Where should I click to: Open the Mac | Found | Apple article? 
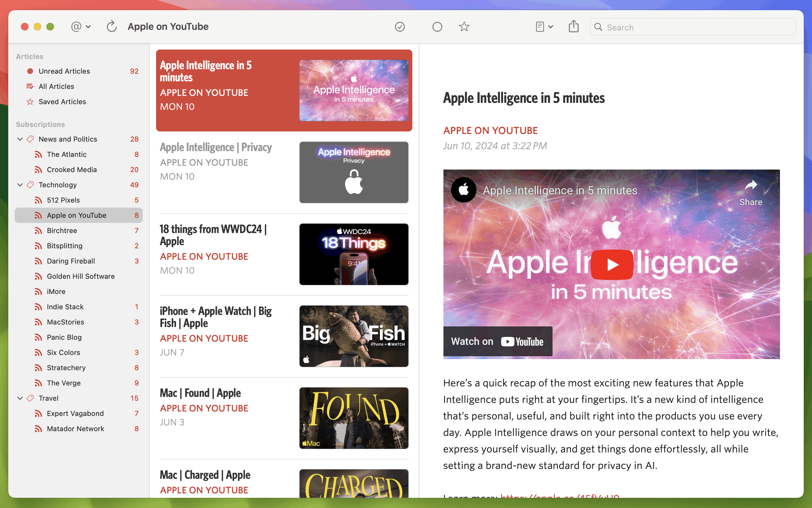(x=284, y=418)
